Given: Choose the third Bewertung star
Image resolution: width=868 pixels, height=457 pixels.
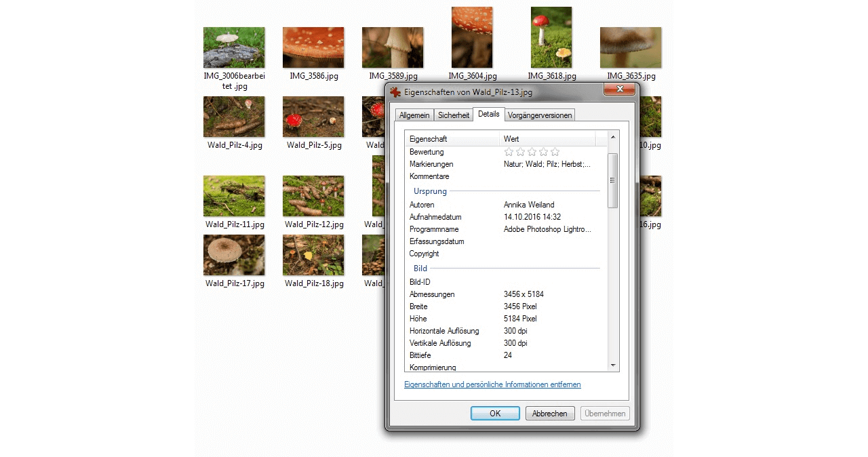Looking at the screenshot, I should [532, 152].
